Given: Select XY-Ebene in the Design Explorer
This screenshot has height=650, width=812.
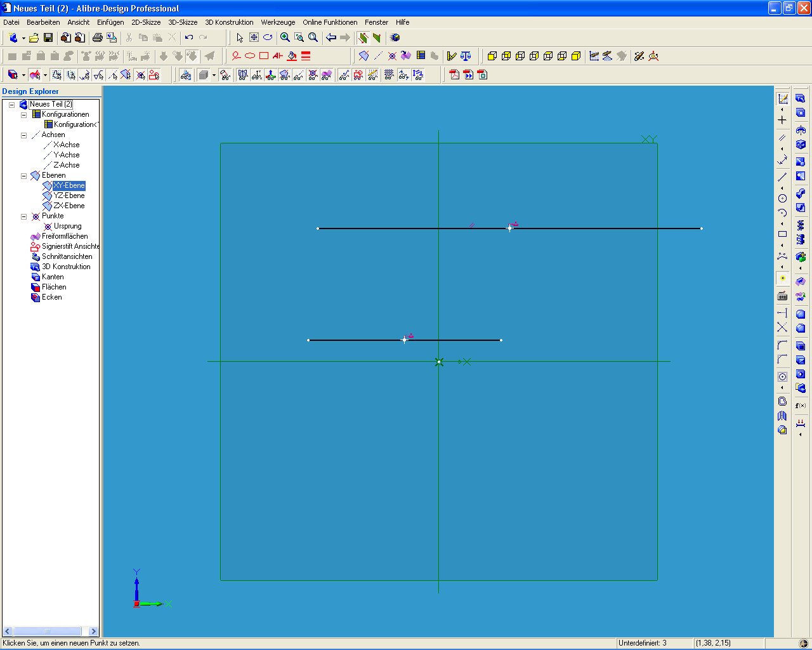Looking at the screenshot, I should (69, 185).
